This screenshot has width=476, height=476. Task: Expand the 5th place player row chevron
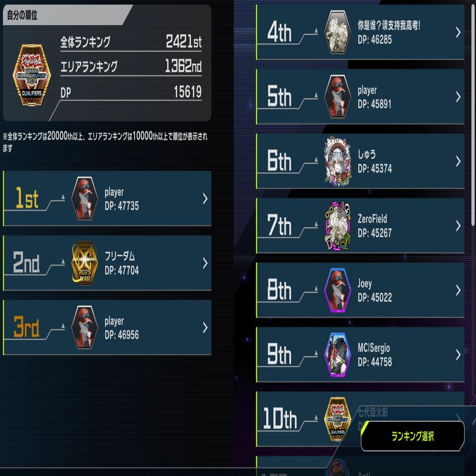458,97
